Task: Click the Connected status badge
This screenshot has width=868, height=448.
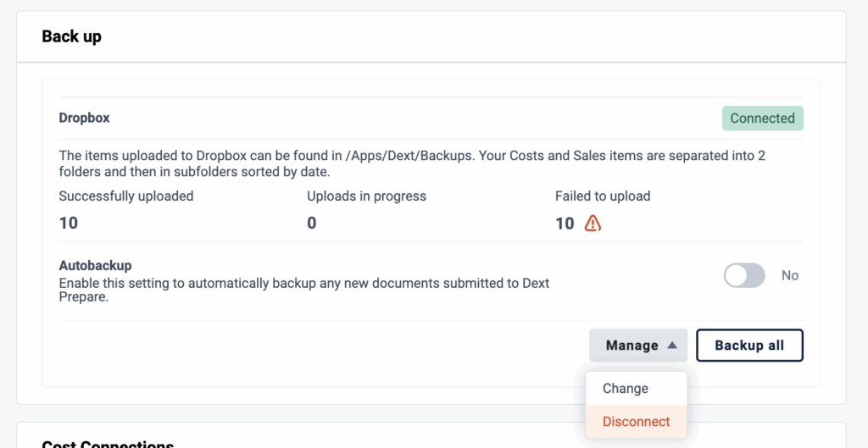Action: (x=762, y=119)
